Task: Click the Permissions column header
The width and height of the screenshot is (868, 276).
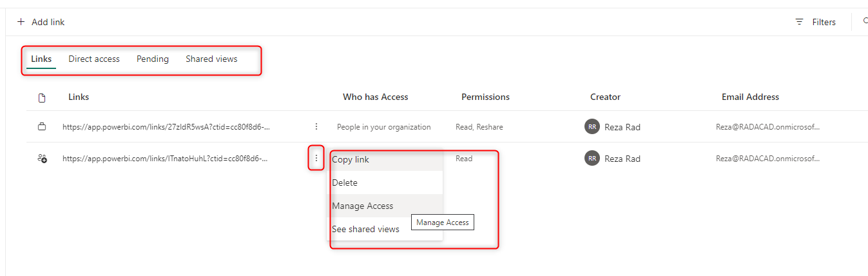Action: click(485, 97)
